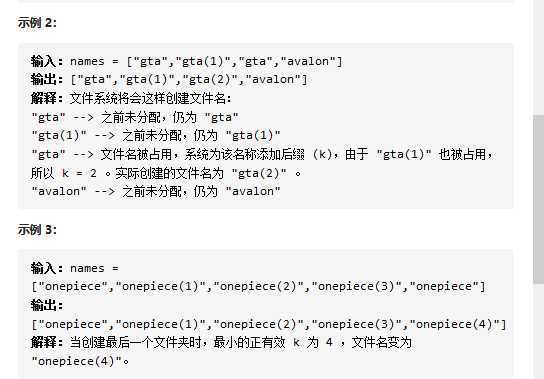Click the example 3 input onepiece array
Image resolution: width=544 pixels, height=379 pixels.
[258, 287]
